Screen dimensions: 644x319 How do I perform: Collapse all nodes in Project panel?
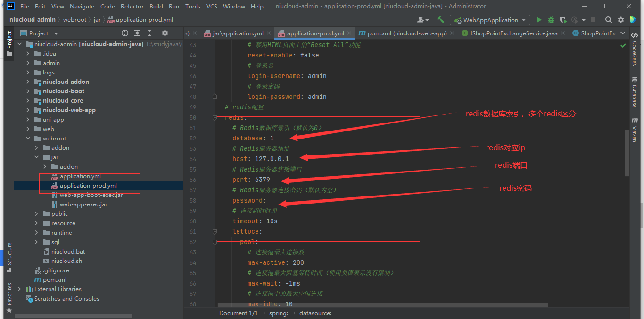[x=149, y=33]
